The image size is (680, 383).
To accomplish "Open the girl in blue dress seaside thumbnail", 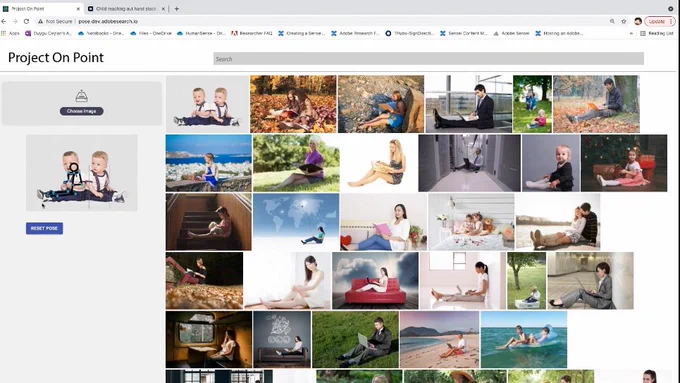I will pyautogui.click(x=209, y=163).
